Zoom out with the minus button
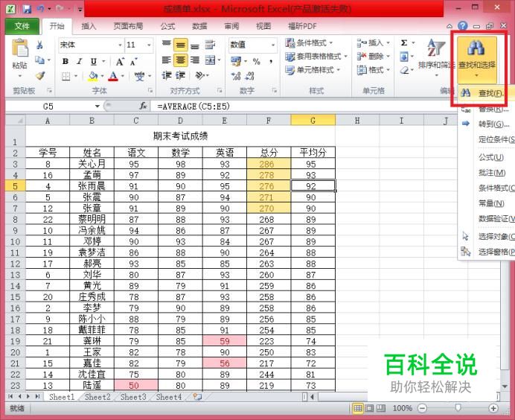Image resolution: width=515 pixels, height=420 pixels. (423, 408)
